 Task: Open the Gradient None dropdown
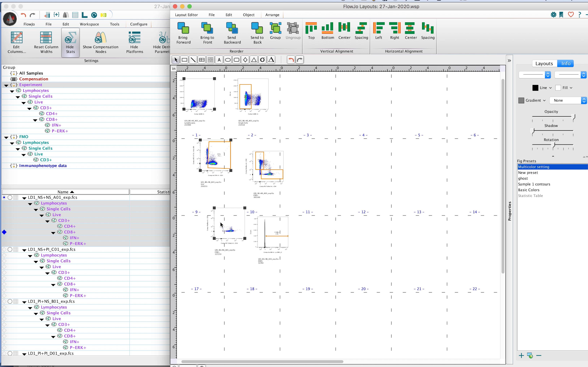[568, 100]
